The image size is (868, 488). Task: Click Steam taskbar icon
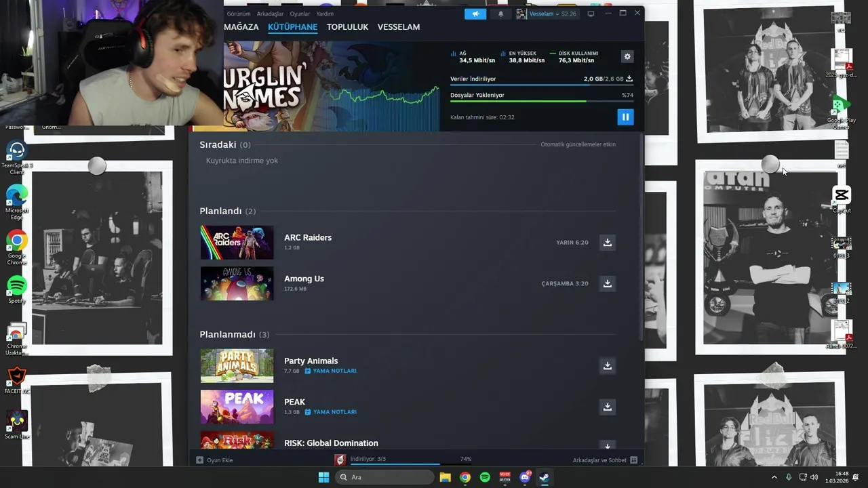click(x=544, y=477)
